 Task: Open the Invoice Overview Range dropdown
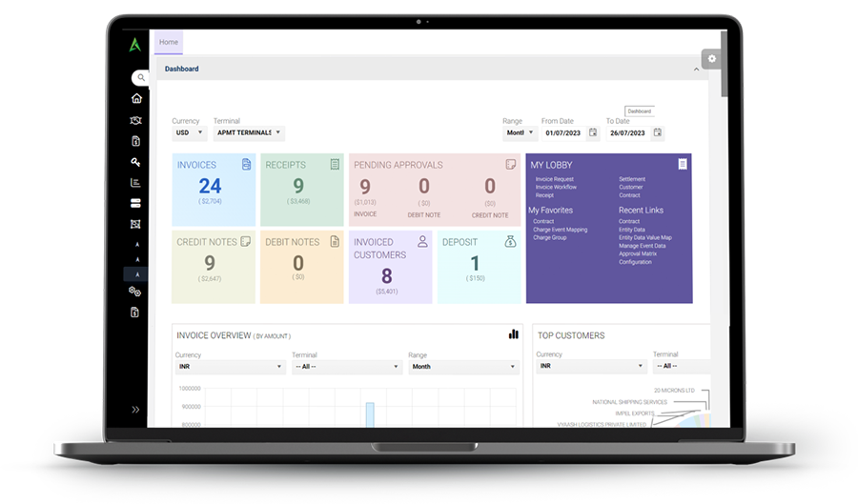tap(463, 367)
